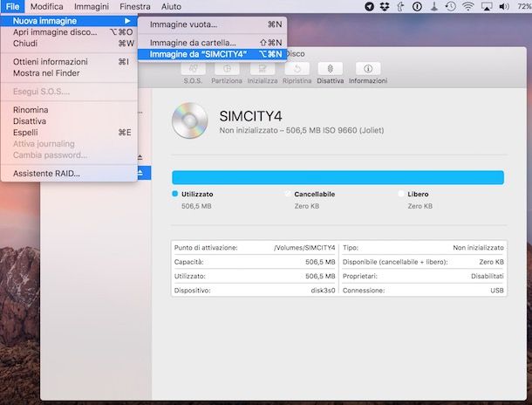
Task: Click the Telegram paper plane menu bar icon
Action: (x=369, y=6)
